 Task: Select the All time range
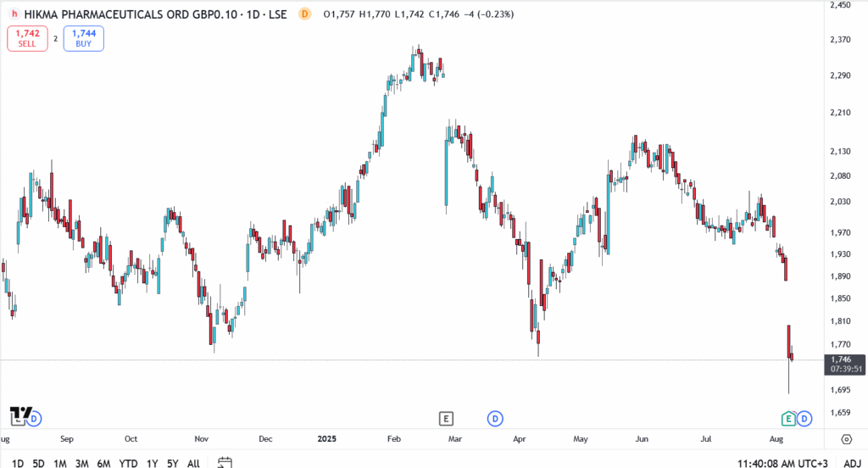pos(193,463)
